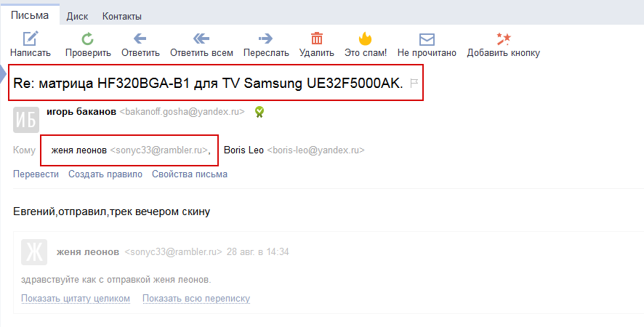Mark as unread with Не прочитано icon
Screen dimensions: 644x327
[x=427, y=39]
